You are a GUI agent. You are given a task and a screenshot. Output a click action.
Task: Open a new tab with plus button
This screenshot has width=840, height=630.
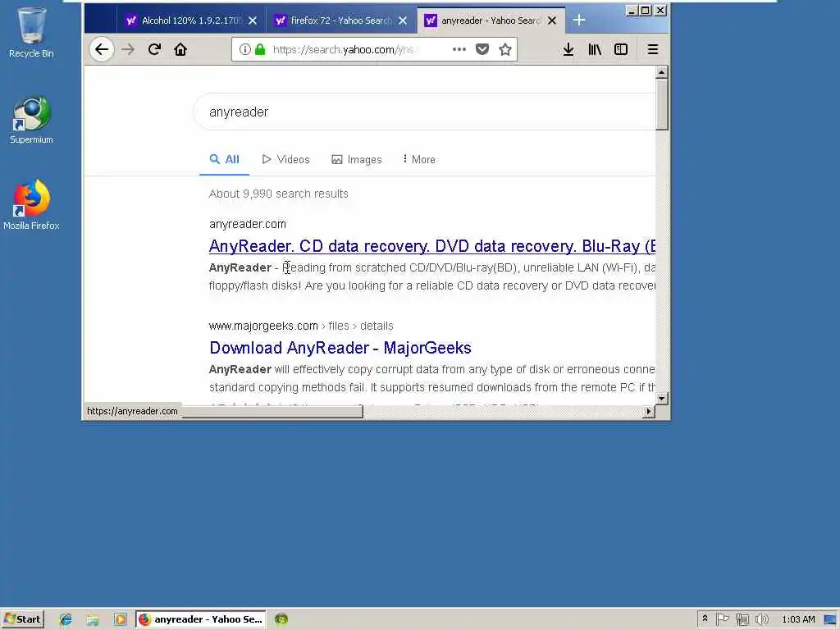578,21
